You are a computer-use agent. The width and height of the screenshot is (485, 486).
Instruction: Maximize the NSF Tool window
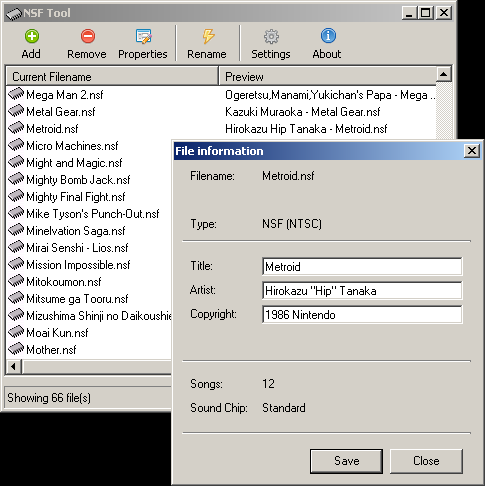(x=426, y=13)
